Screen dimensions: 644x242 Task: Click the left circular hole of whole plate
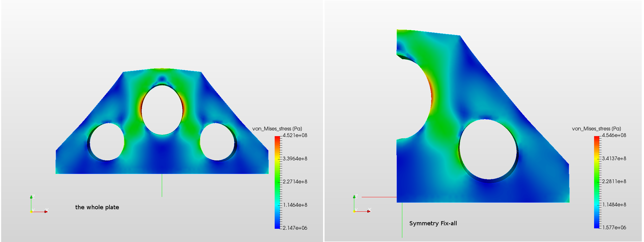click(106, 142)
